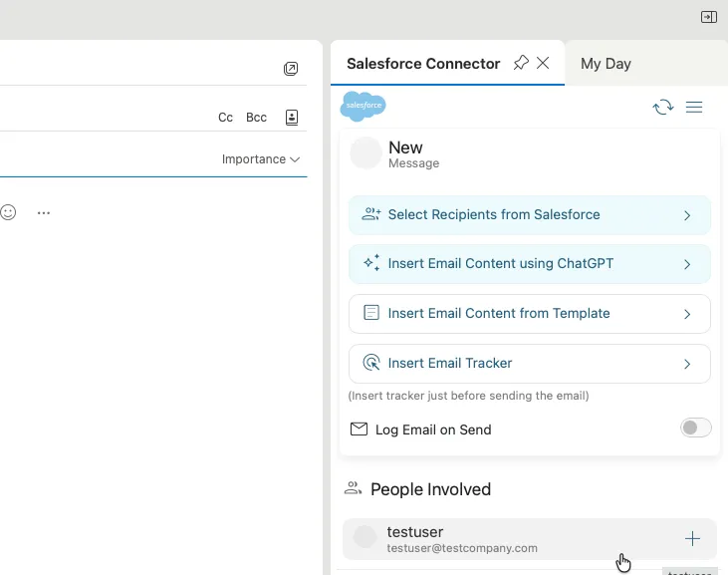Click the recipients people icon
728x575 pixels.
click(371, 214)
